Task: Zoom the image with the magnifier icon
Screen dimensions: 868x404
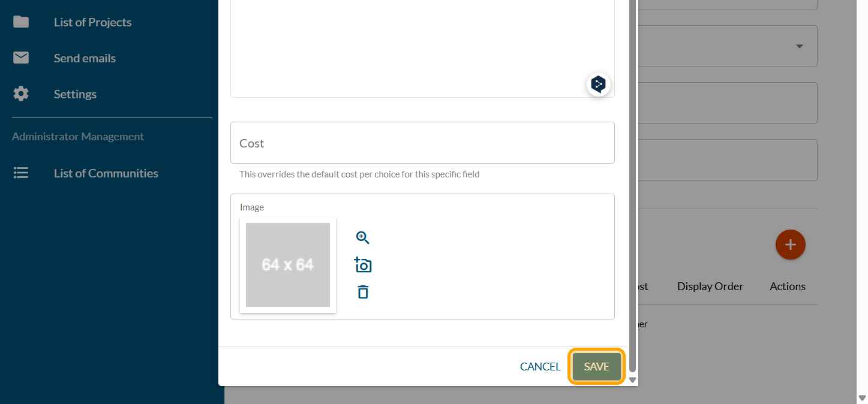Action: pos(363,238)
